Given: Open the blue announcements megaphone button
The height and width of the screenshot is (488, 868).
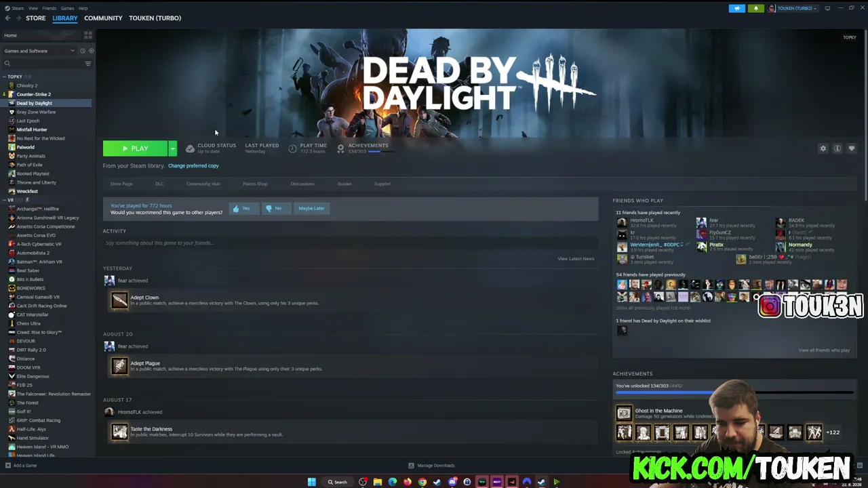Looking at the screenshot, I should tap(737, 8).
